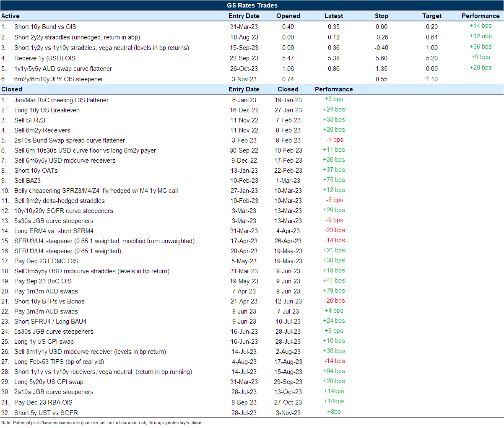The image size is (504, 428).
Task: Click the "+79 bps" performance value
Action: 334,291
